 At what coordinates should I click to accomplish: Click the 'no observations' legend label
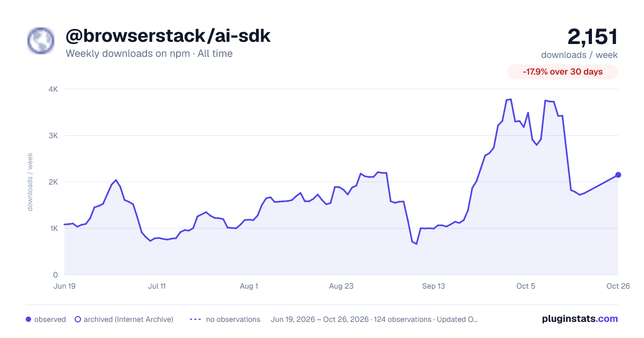point(233,319)
